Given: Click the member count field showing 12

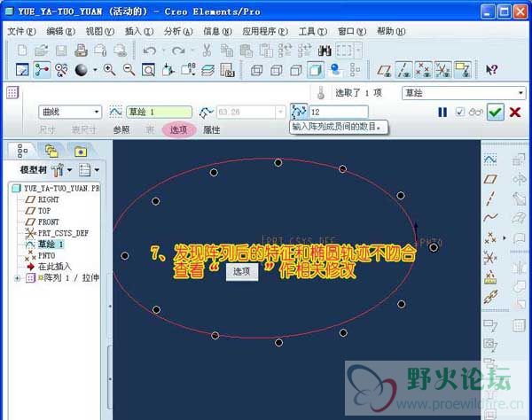Looking at the screenshot, I should point(339,112).
